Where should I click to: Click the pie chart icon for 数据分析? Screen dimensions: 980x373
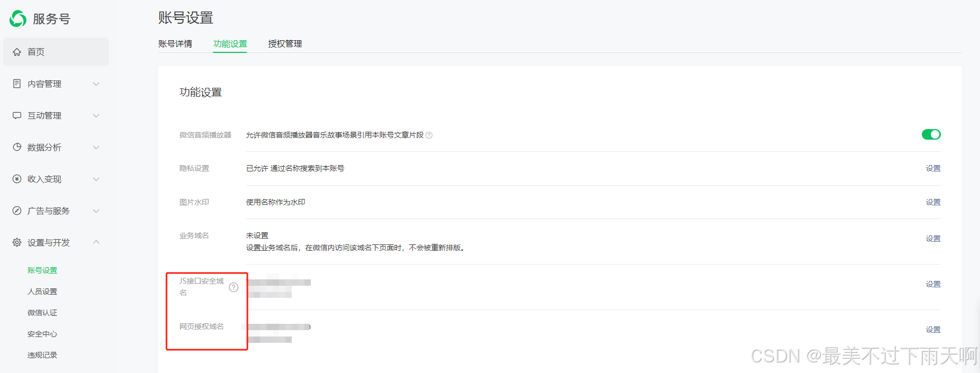(x=17, y=147)
